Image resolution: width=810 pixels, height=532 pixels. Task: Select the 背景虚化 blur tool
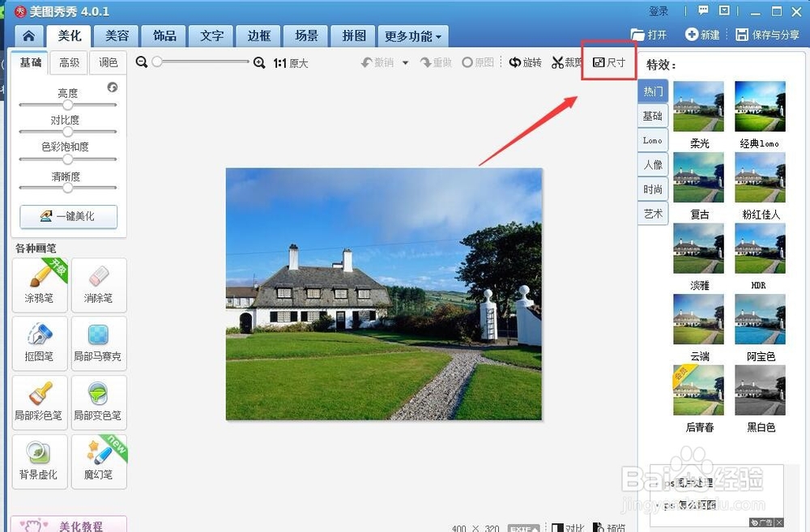(40, 462)
